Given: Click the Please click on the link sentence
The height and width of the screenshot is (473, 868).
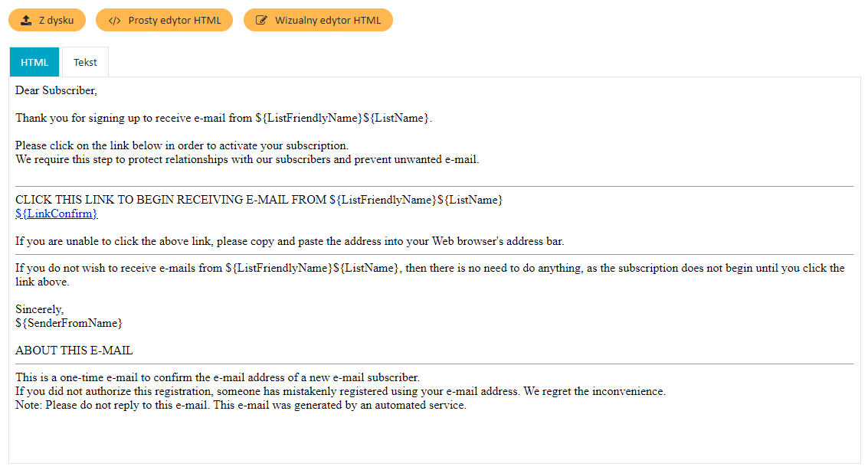Looking at the screenshot, I should (x=182, y=145).
